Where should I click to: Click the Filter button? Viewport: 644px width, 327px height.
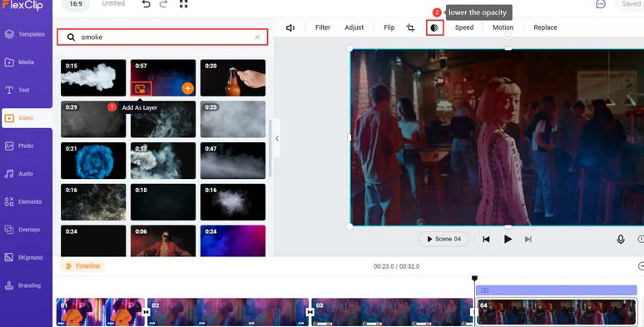(322, 27)
